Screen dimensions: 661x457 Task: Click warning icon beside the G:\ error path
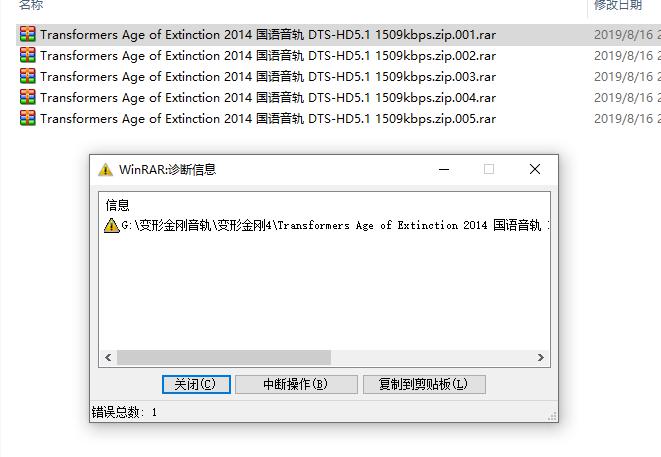tap(112, 226)
